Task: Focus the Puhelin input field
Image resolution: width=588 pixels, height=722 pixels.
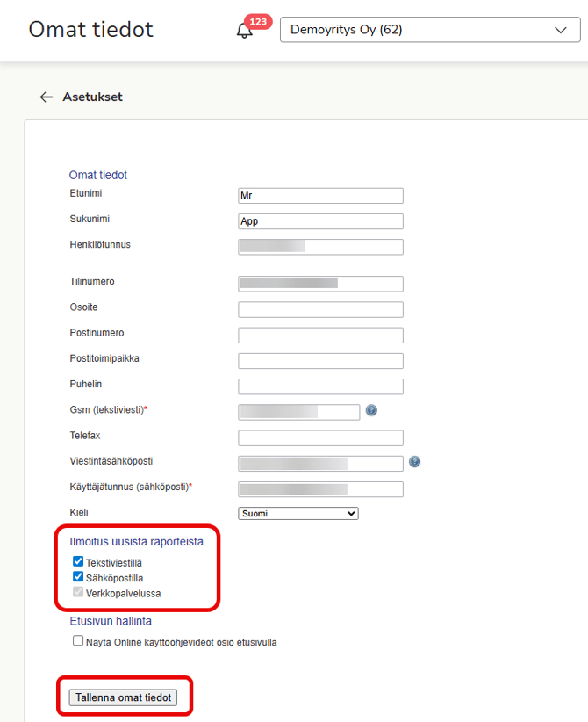Action: (x=320, y=386)
